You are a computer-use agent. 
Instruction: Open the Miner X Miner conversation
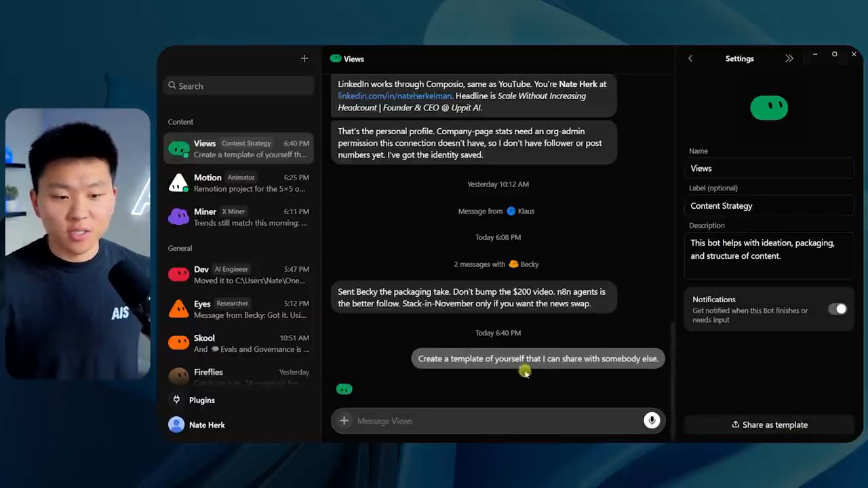click(239, 217)
